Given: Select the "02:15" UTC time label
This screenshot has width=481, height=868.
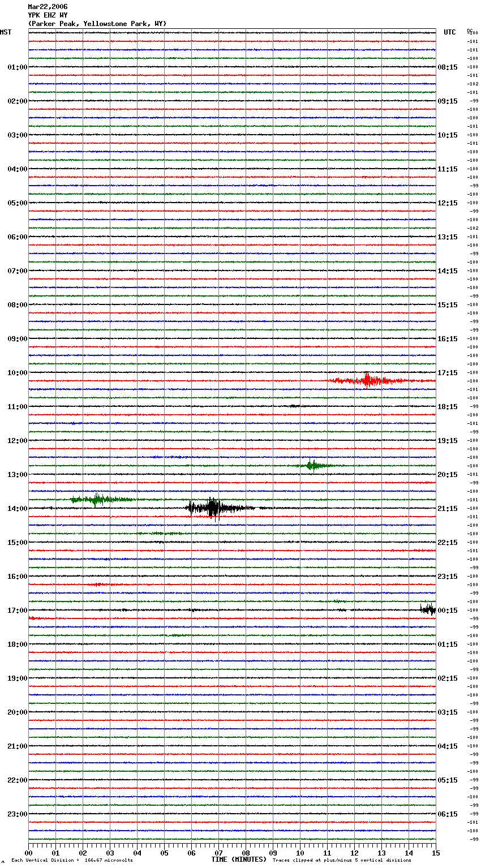Looking at the screenshot, I should click(x=448, y=678).
